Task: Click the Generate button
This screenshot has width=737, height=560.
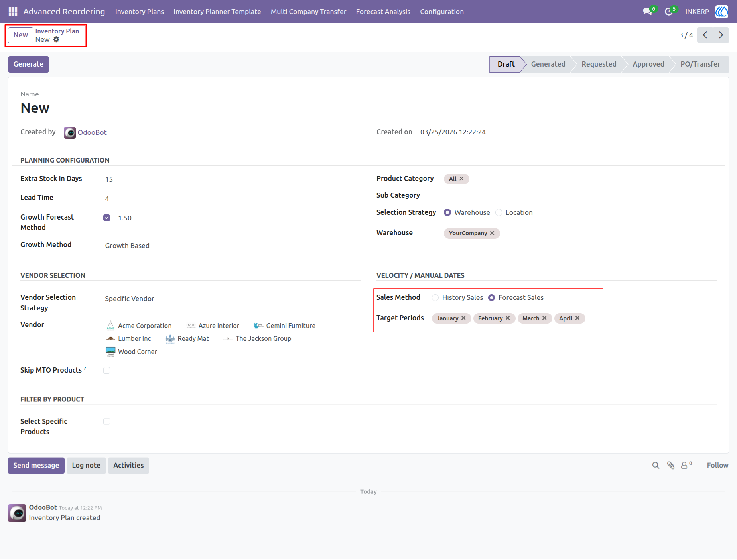Action: pyautogui.click(x=28, y=64)
